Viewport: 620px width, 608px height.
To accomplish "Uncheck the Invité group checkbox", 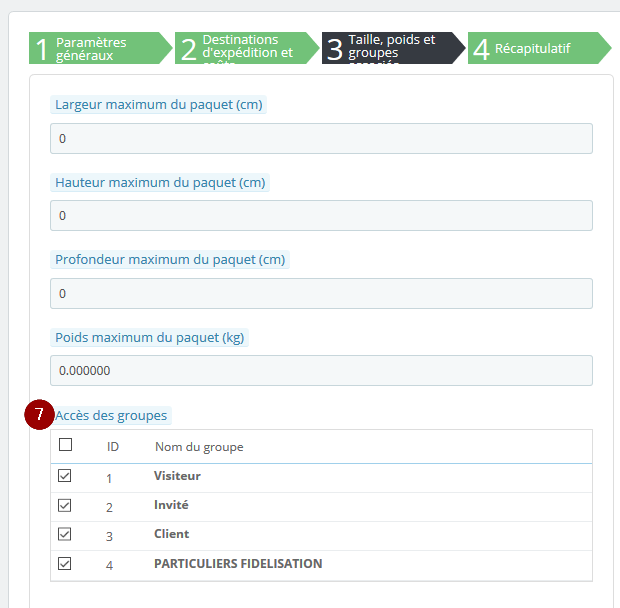I will (64, 505).
